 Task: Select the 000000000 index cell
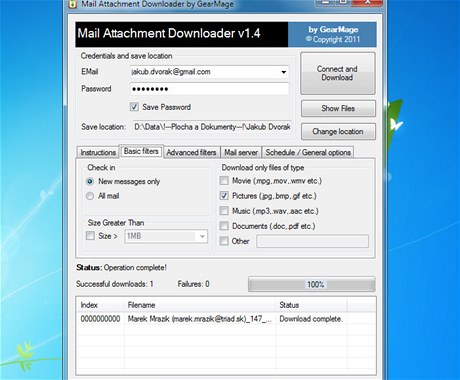[100, 319]
